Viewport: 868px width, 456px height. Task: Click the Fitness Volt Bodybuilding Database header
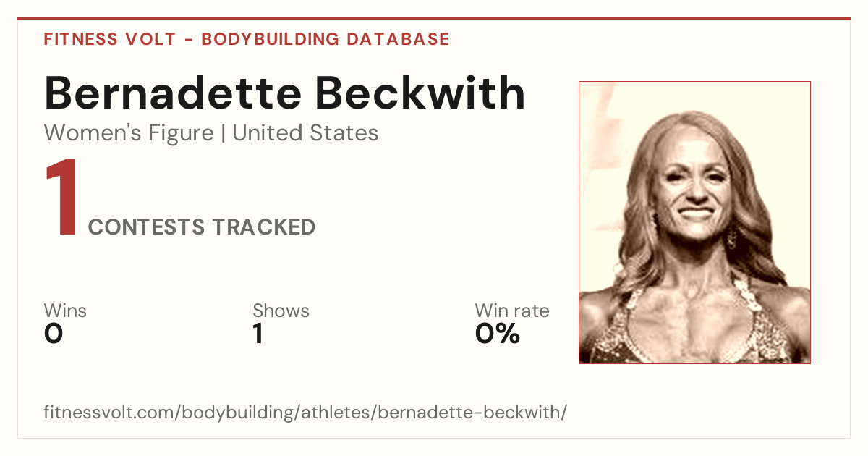coord(247,39)
